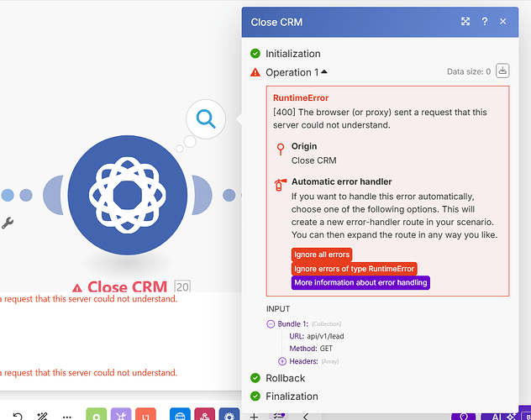Click the Initialization step
Image resolution: width=531 pixels, height=420 pixels.
pos(293,54)
